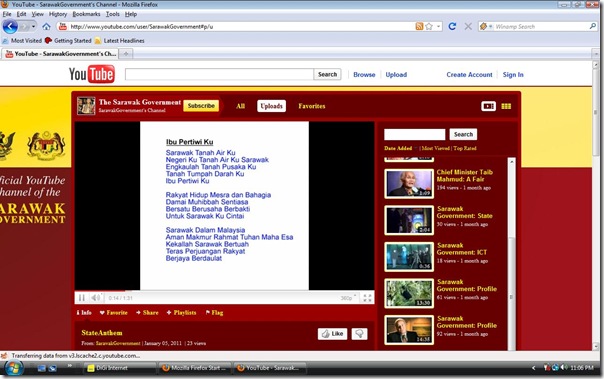Image resolution: width=604 pixels, height=379 pixels.
Task: Open the History menu
Action: pyautogui.click(x=58, y=14)
